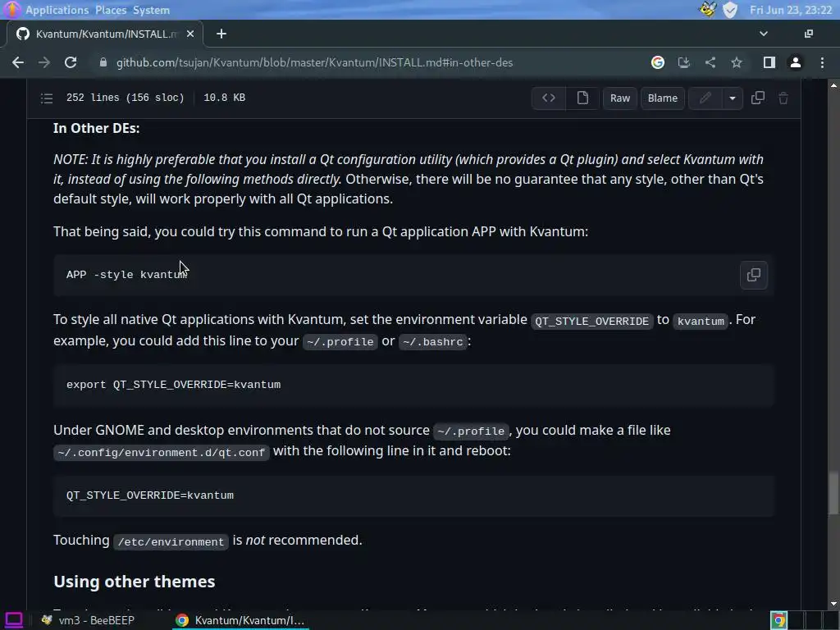
Task: Close the Kvantum INSTALL.md tab
Action: (x=190, y=34)
